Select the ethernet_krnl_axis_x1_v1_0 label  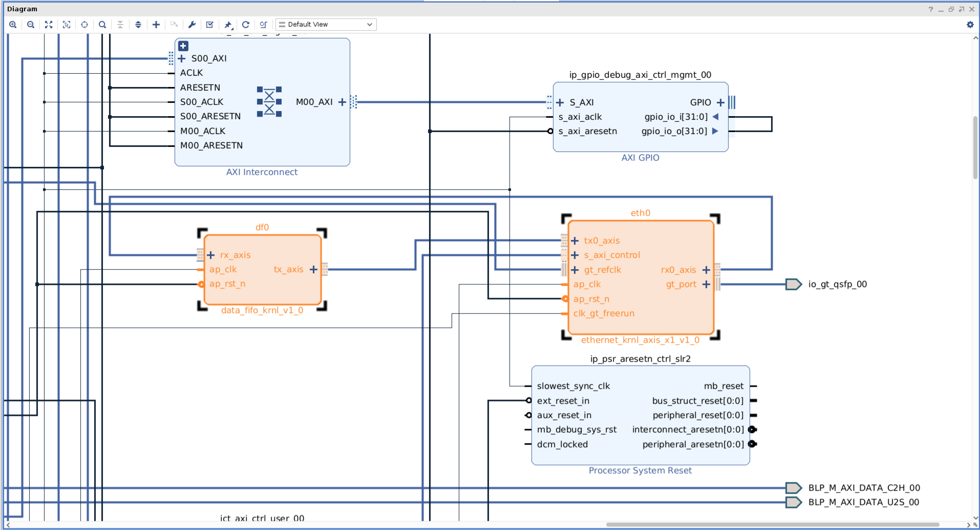coord(640,340)
